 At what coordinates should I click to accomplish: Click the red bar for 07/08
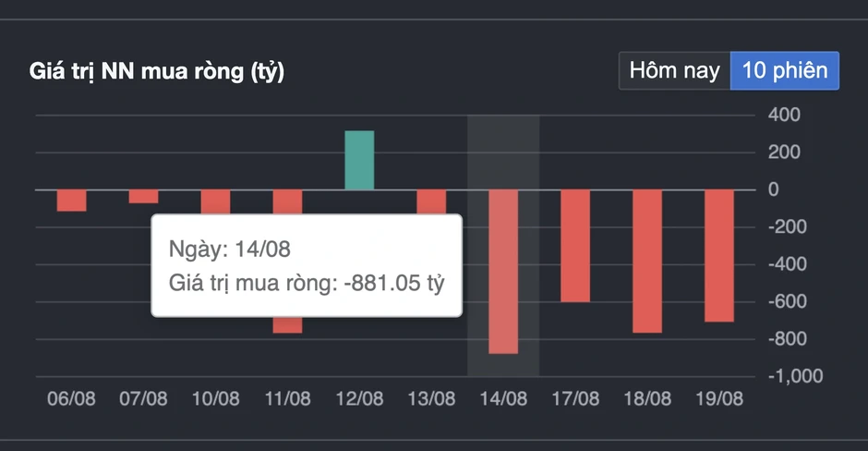pyautogui.click(x=143, y=197)
